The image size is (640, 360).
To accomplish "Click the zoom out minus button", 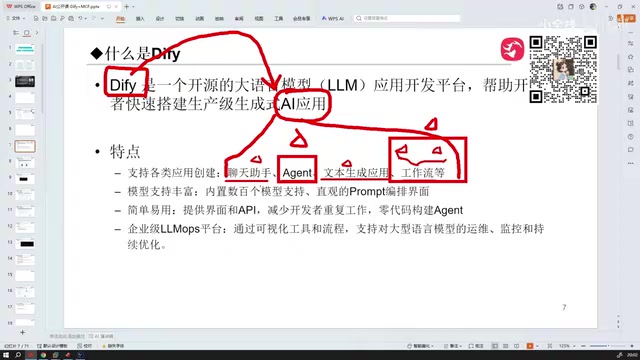I will (x=583, y=346).
